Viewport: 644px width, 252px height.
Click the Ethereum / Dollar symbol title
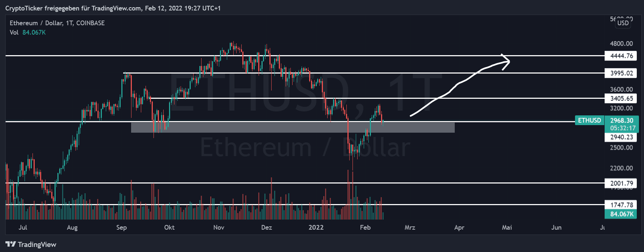(x=57, y=23)
